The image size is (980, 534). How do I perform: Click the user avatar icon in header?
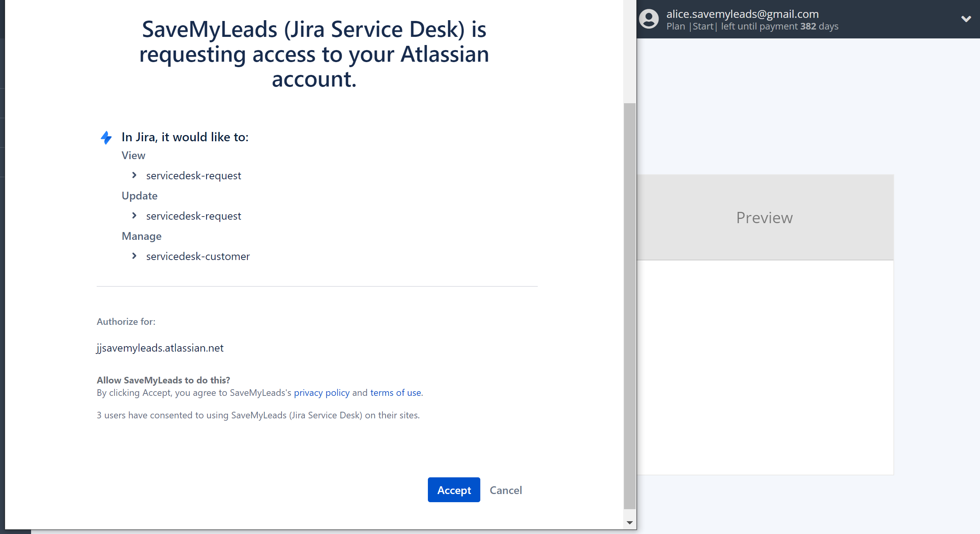(649, 19)
